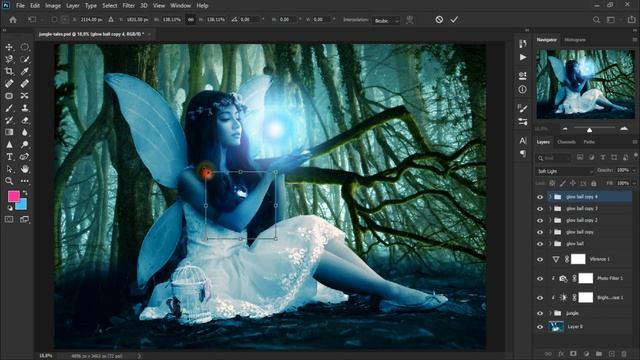Select the Horizontal Type tool
Screen dimensions: 640x360
[9, 157]
